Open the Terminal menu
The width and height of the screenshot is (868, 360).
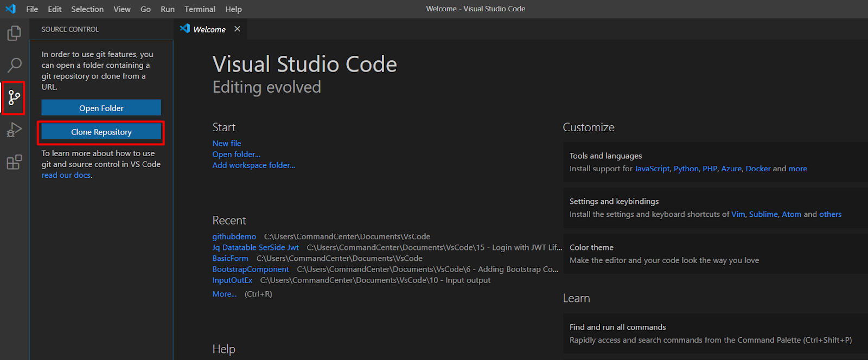[200, 9]
